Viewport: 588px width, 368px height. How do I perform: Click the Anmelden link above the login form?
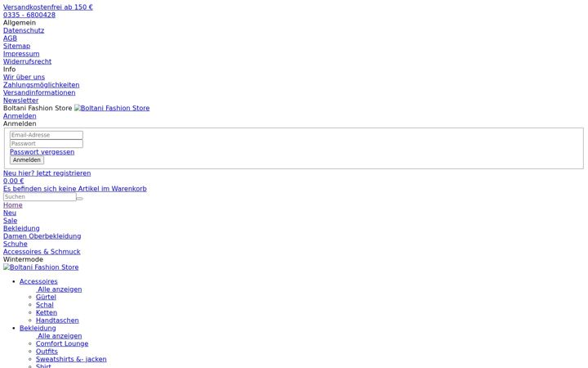click(x=20, y=116)
